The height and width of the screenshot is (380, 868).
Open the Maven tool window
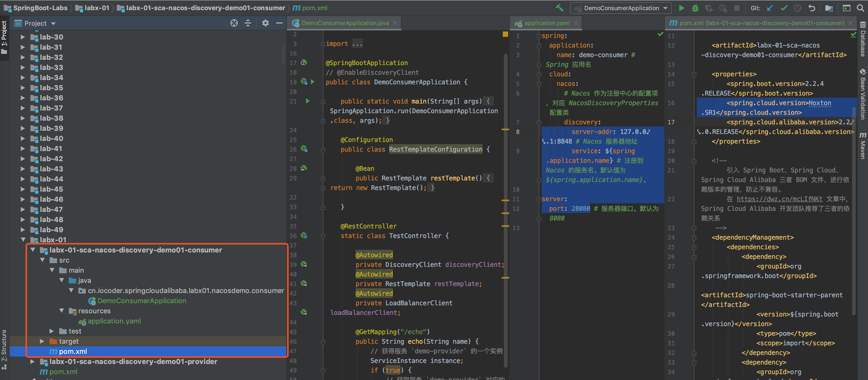[x=863, y=146]
